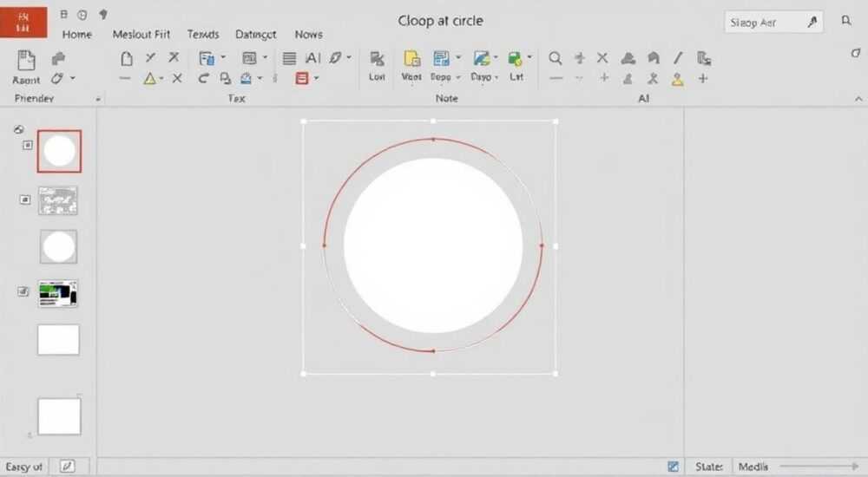Click the magnifier find icon in ribbon

coord(556,58)
